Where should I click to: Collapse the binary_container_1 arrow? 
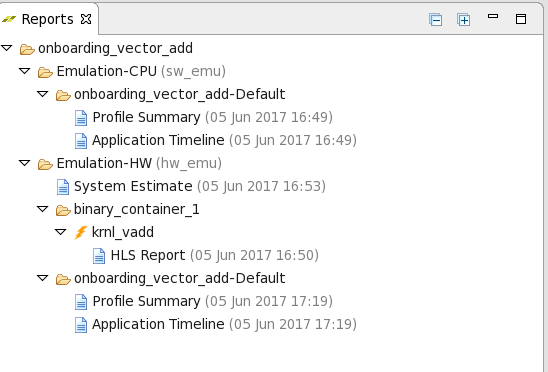pyautogui.click(x=43, y=209)
